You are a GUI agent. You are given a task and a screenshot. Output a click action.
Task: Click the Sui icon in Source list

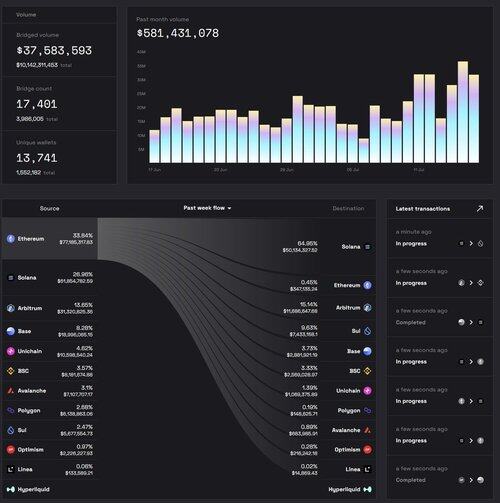point(11,430)
